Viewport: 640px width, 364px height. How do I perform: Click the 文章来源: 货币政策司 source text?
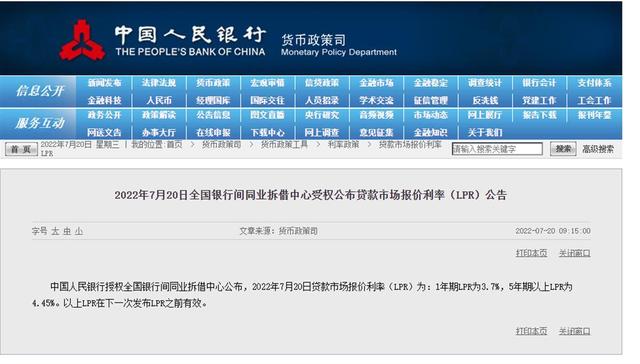point(278,231)
